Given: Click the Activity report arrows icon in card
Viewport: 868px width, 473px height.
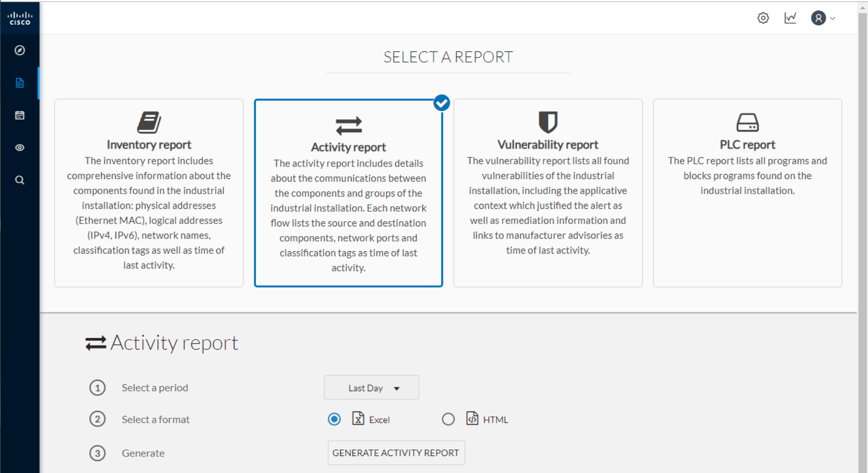Looking at the screenshot, I should [x=348, y=126].
